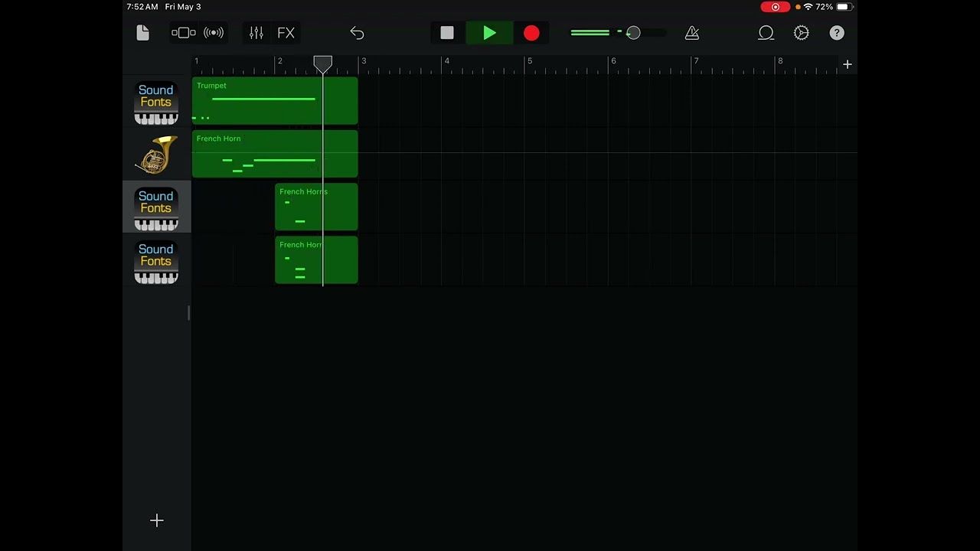
Task: Select the French Horns region on track three
Action: coord(316,207)
